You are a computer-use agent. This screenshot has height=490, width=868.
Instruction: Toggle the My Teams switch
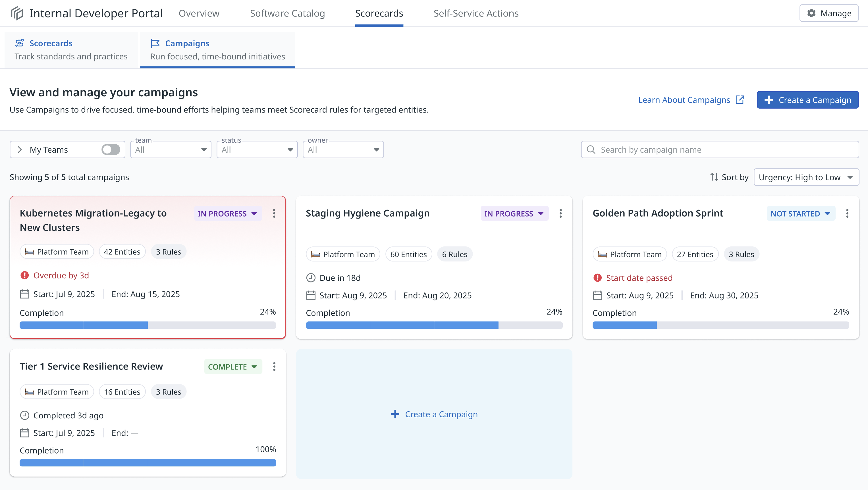pyautogui.click(x=111, y=150)
